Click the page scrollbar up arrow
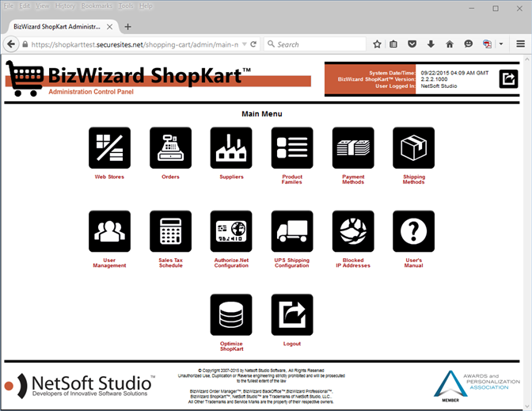Image resolution: width=532 pixels, height=411 pixels. click(527, 59)
